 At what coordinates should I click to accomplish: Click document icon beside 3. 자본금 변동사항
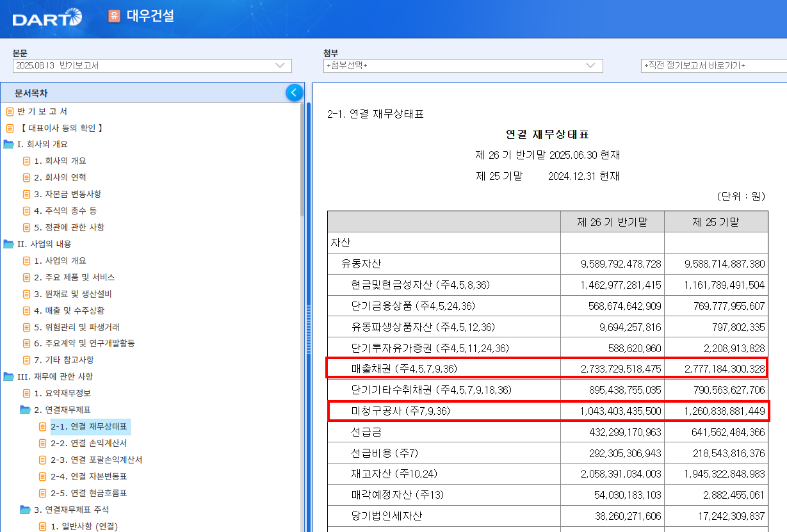tap(26, 194)
